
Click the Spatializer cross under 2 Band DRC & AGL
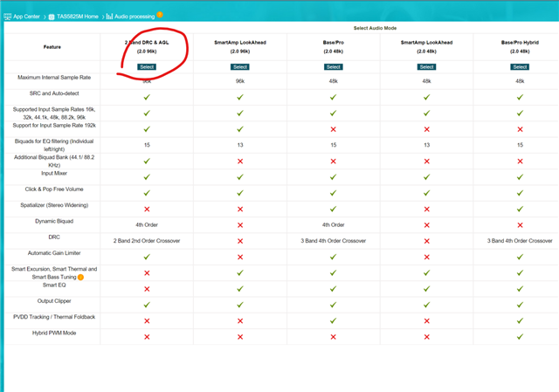pos(147,210)
